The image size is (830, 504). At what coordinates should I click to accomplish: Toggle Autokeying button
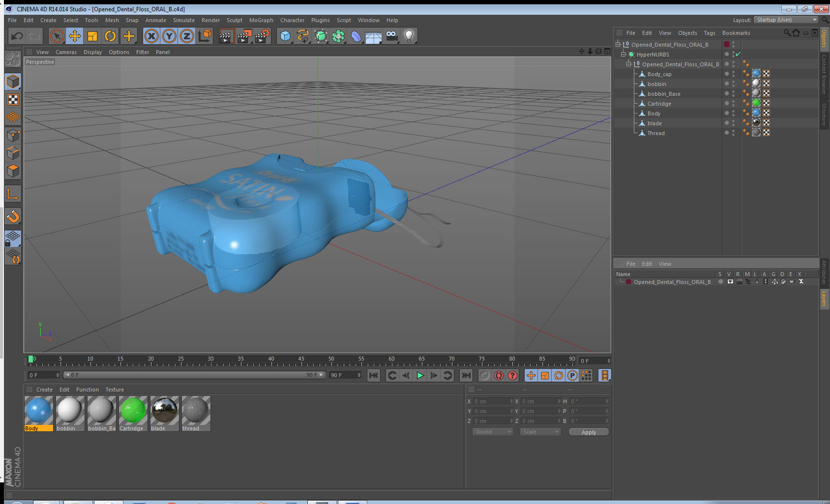coord(499,375)
